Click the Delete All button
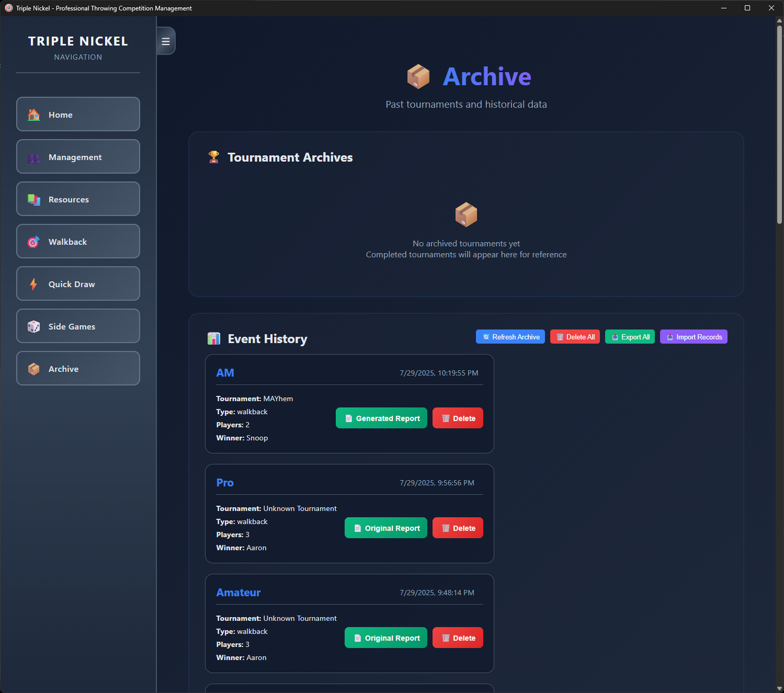The width and height of the screenshot is (784, 693). tap(575, 337)
